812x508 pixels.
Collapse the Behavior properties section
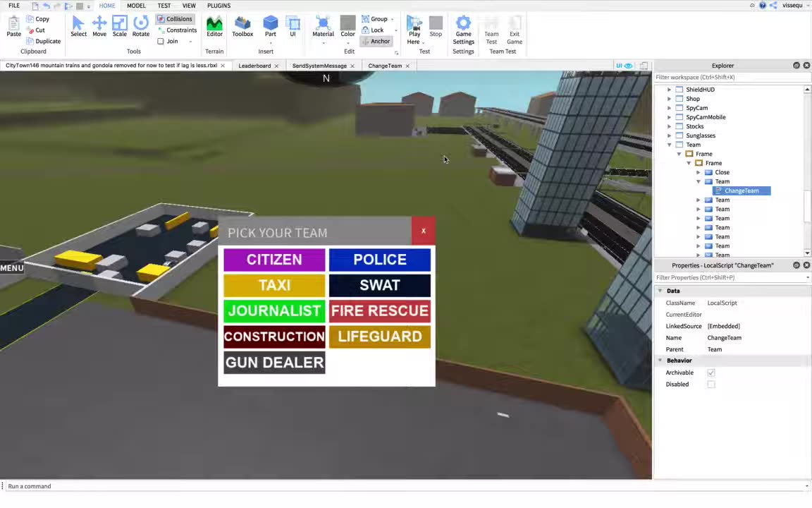660,361
